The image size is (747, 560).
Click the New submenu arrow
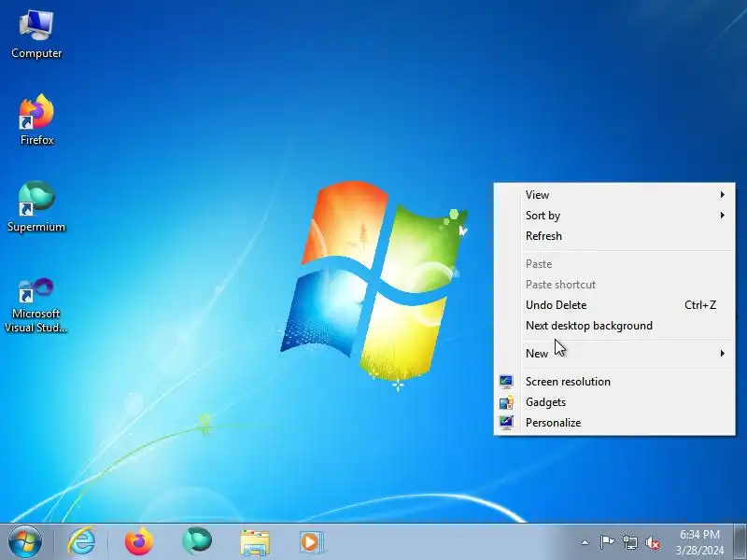click(723, 354)
